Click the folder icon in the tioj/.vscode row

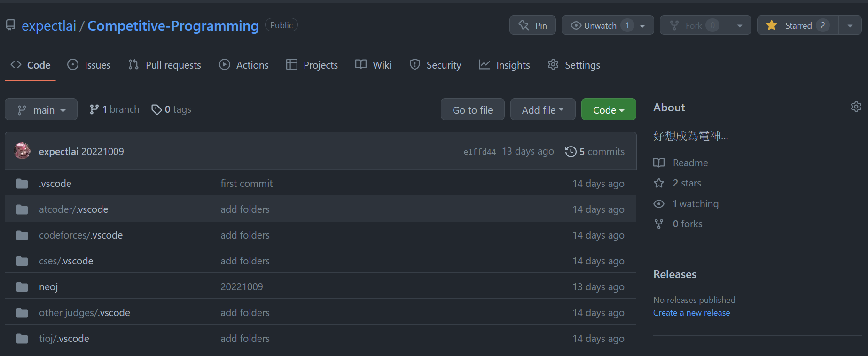pyautogui.click(x=22, y=339)
